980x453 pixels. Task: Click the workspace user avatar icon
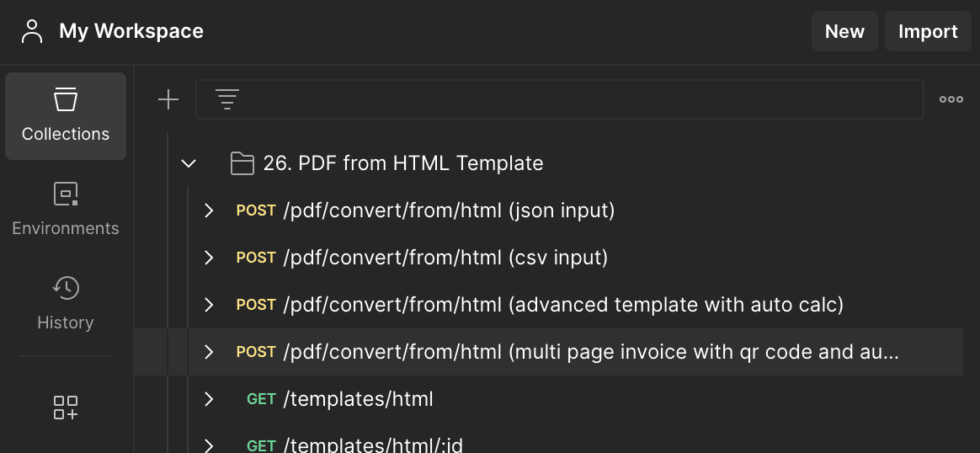32,32
